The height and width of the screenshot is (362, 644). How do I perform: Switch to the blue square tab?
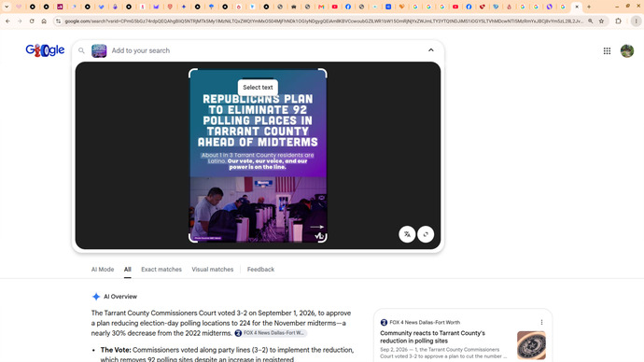[x=388, y=7]
